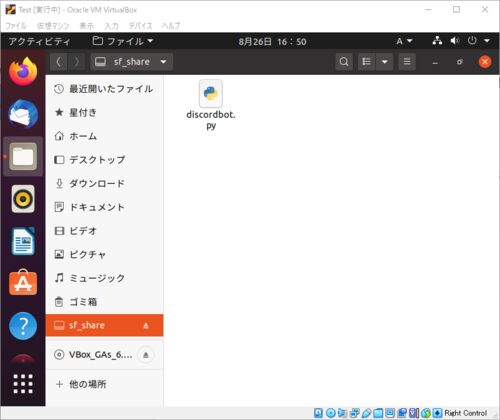Open the Help question mark icon

point(23,326)
